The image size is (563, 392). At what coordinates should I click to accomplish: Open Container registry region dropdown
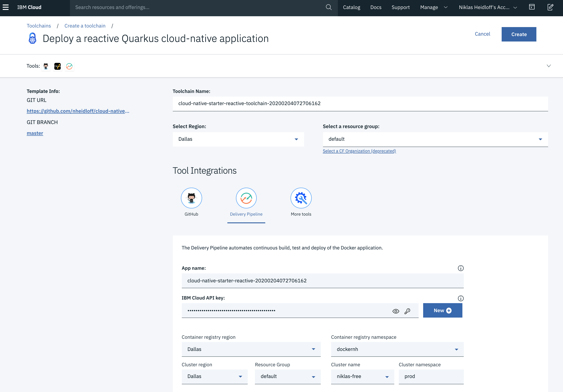pyautogui.click(x=251, y=349)
